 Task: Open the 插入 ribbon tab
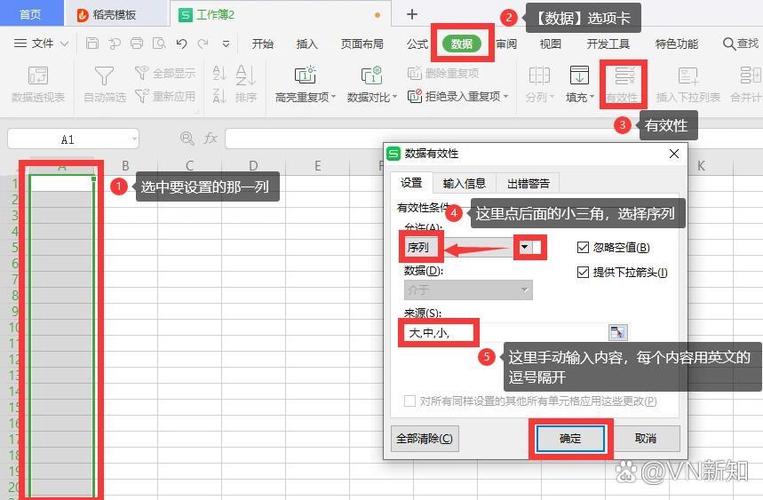[x=307, y=44]
